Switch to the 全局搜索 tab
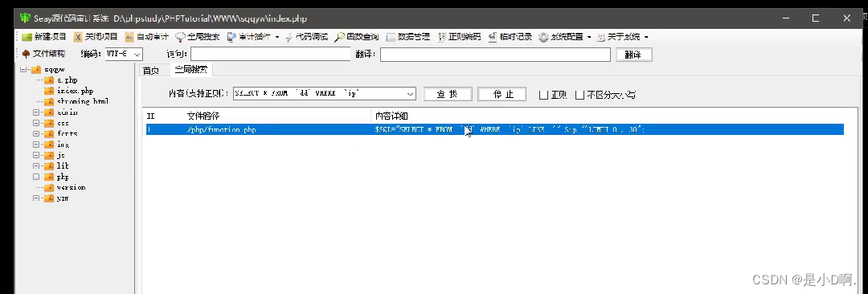The image size is (868, 294). click(191, 69)
